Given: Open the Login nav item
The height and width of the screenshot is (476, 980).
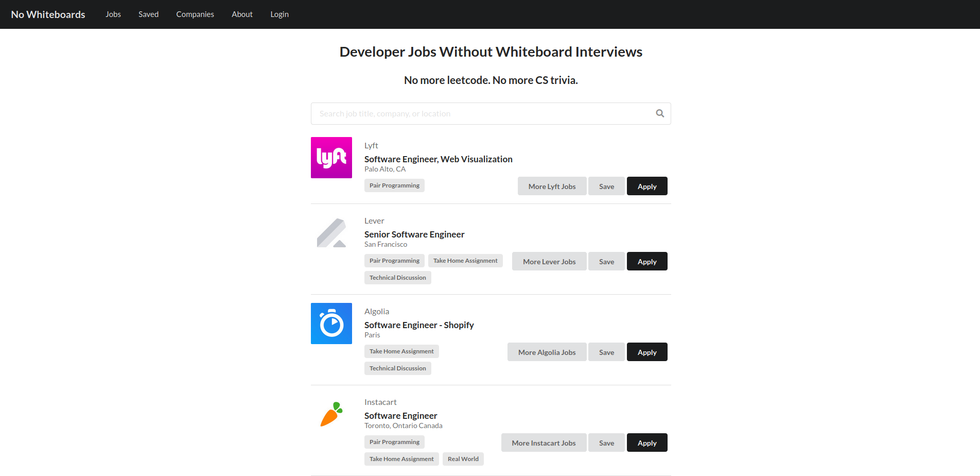Looking at the screenshot, I should point(279,14).
